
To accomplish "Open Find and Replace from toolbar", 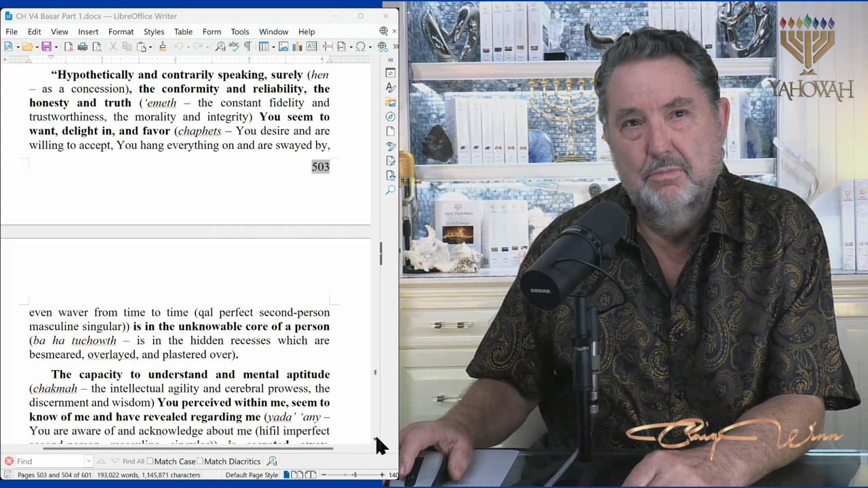I will point(220,47).
